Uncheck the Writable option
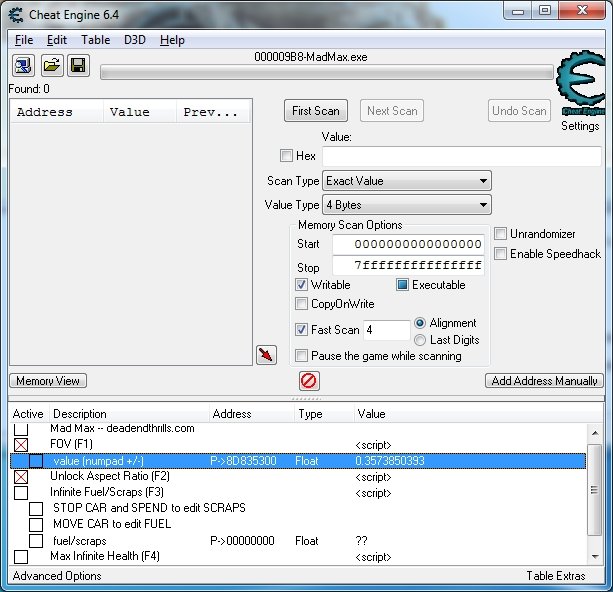The image size is (613, 592). tap(301, 285)
